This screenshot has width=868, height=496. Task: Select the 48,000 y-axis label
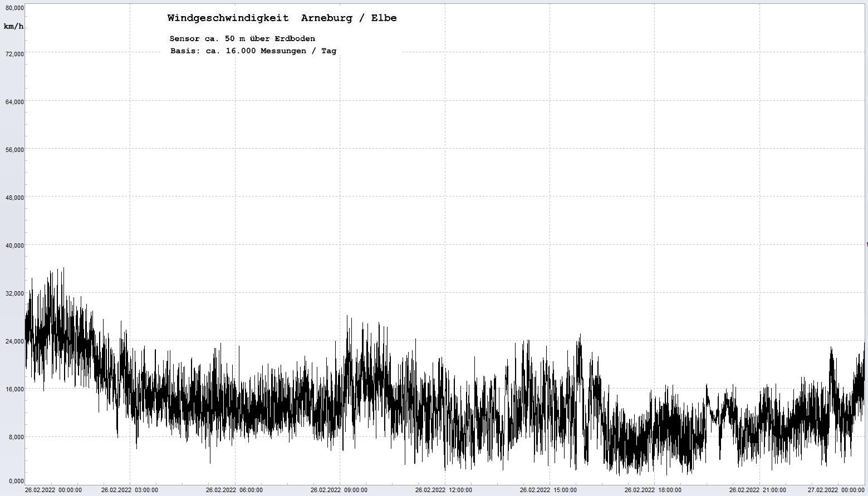click(14, 197)
